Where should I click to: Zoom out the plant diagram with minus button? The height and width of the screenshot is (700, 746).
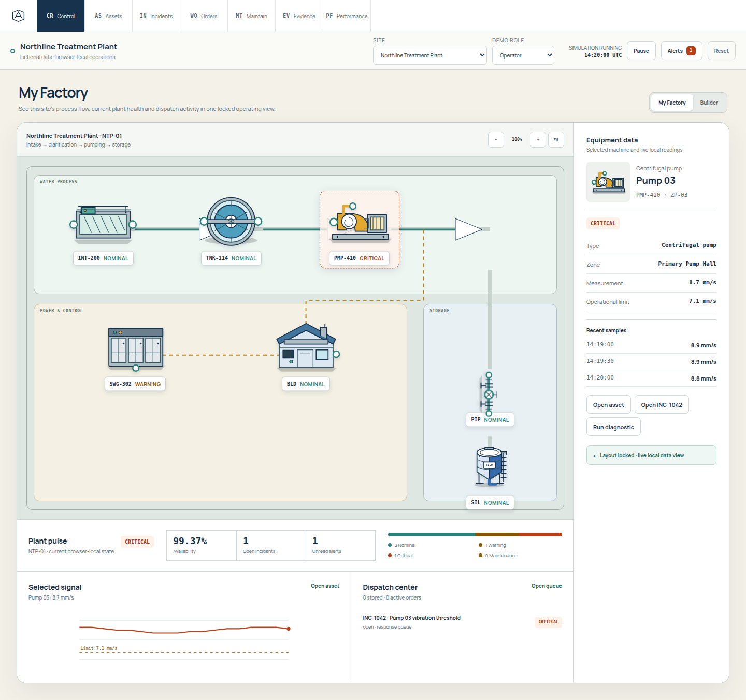[496, 139]
